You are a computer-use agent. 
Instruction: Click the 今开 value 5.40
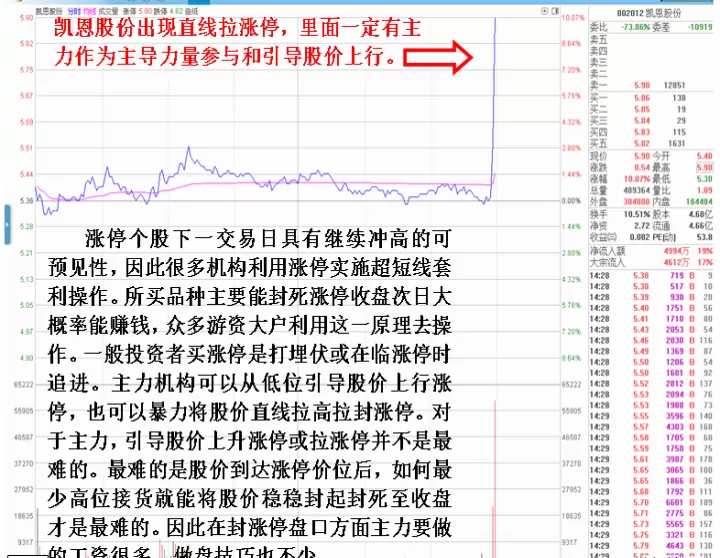(x=704, y=156)
